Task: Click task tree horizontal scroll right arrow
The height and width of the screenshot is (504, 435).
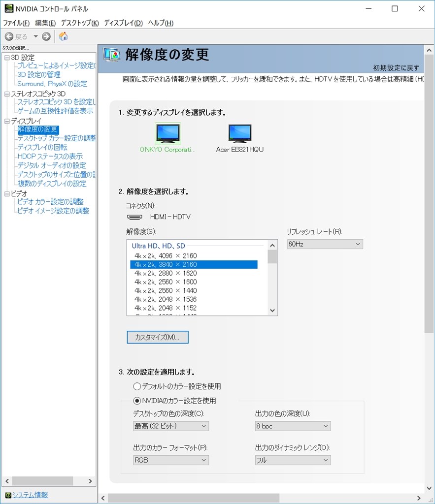Action: 90,481
